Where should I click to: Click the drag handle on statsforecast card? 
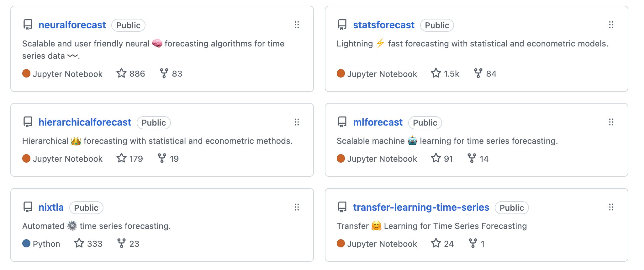611,25
